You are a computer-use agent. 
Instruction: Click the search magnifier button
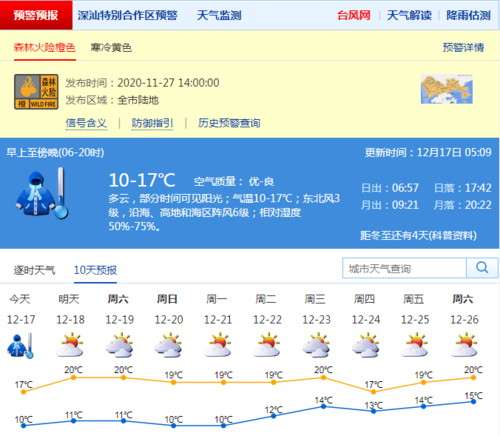click(482, 268)
